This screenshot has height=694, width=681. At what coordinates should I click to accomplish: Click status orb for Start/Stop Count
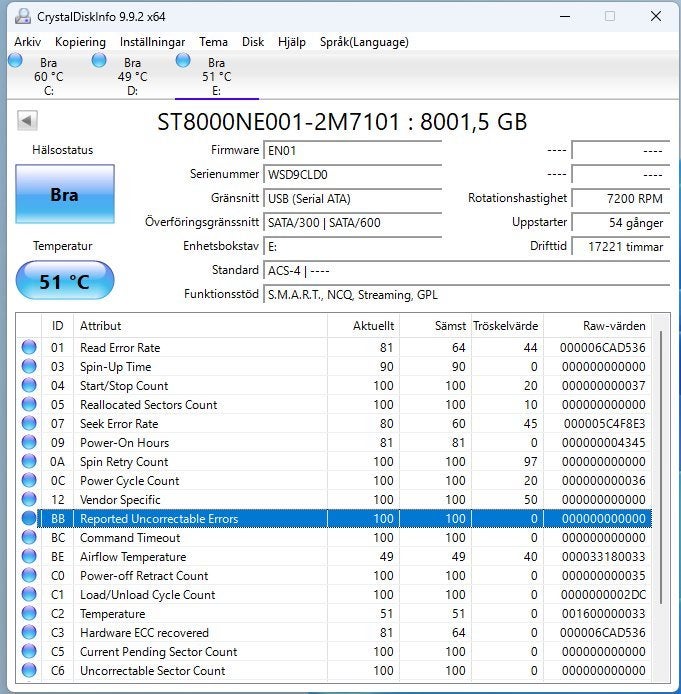point(29,386)
